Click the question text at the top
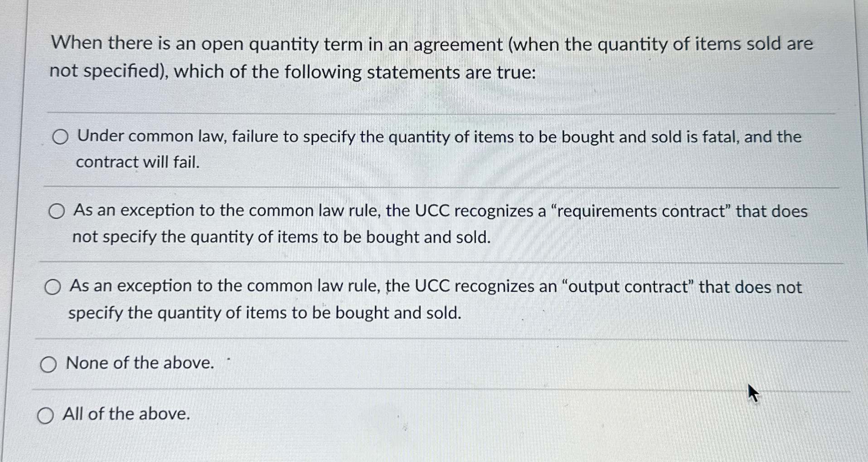 point(431,57)
